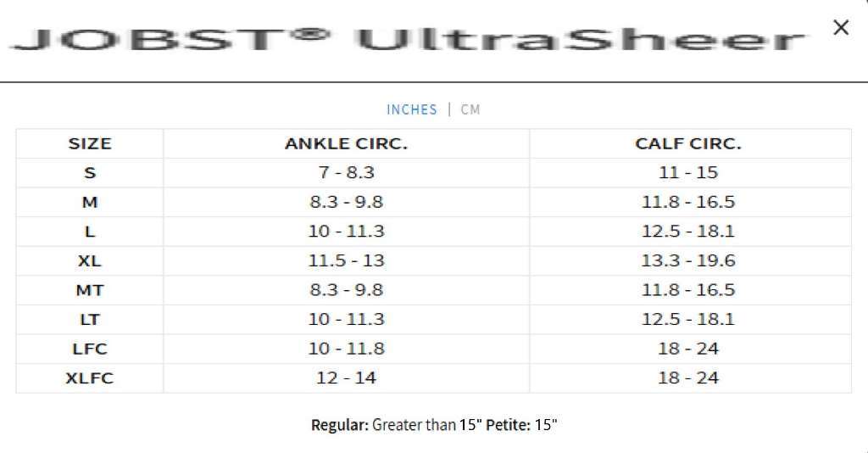Select the M size row label
The image size is (868, 453).
coord(90,202)
